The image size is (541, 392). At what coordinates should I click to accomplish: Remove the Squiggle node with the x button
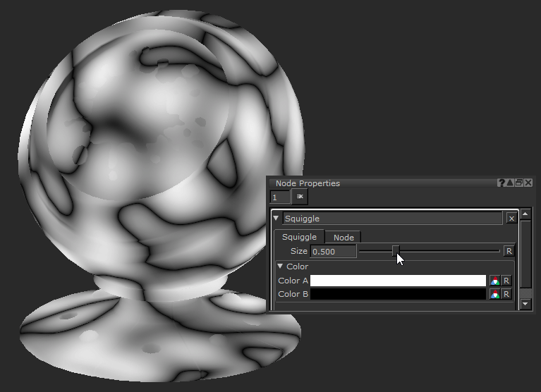[x=511, y=219]
